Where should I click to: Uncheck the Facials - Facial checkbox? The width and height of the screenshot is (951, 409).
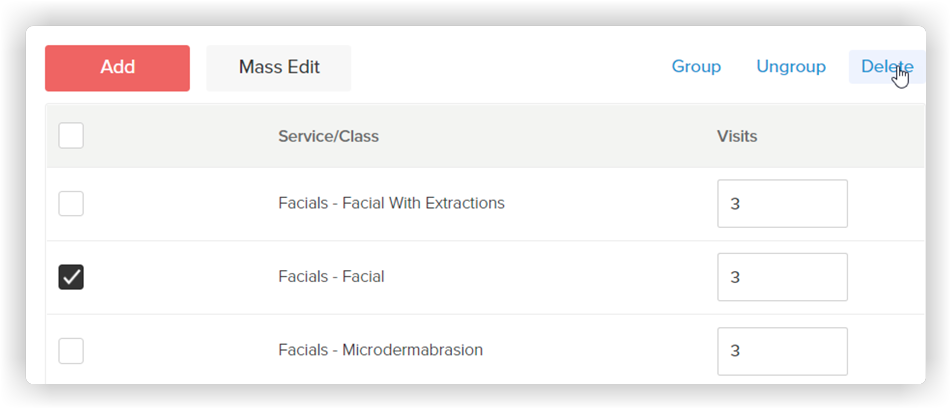[71, 277]
